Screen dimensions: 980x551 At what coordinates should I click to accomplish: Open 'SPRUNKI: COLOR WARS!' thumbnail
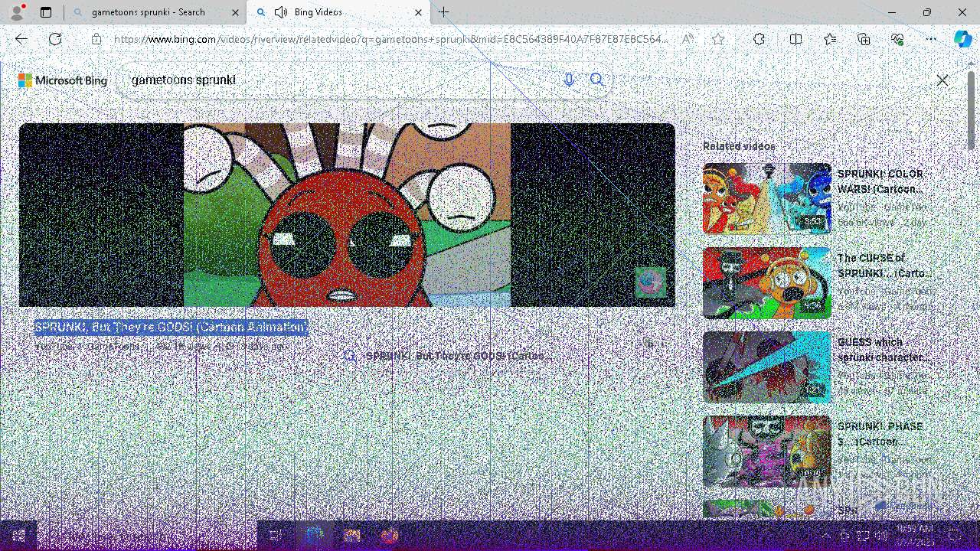766,198
